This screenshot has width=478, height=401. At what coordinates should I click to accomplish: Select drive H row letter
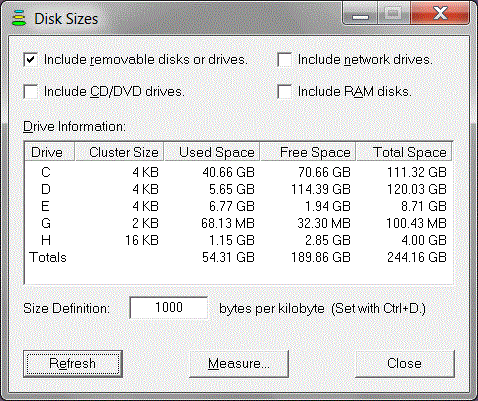46,240
